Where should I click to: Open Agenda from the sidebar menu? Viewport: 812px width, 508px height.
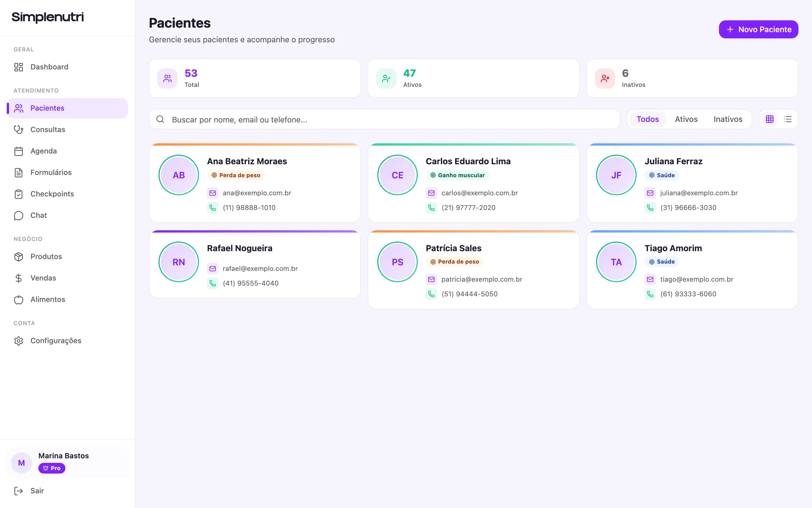point(67,151)
